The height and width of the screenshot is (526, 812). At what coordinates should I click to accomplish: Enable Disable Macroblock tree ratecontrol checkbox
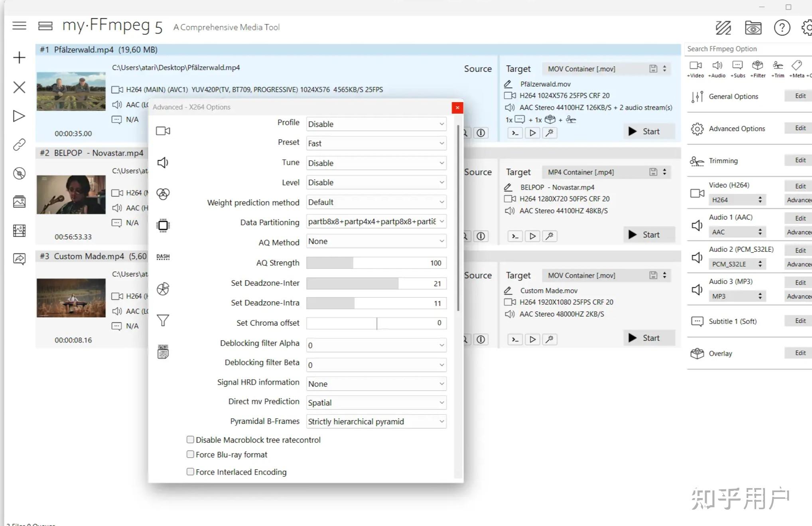(190, 439)
